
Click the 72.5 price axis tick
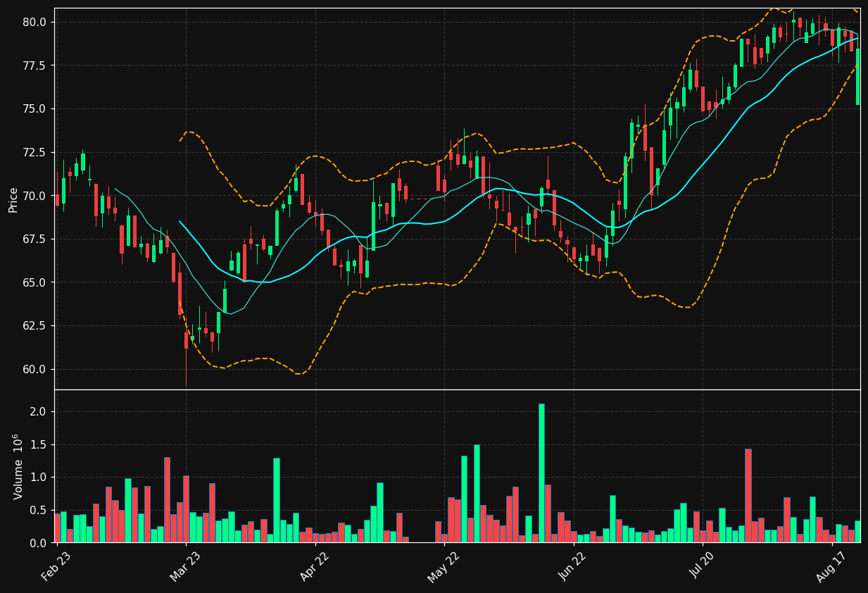[34, 152]
